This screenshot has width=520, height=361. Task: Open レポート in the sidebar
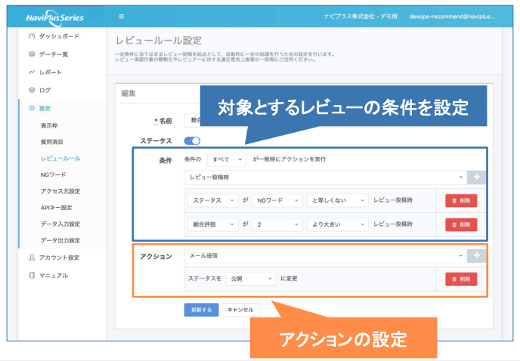50,72
